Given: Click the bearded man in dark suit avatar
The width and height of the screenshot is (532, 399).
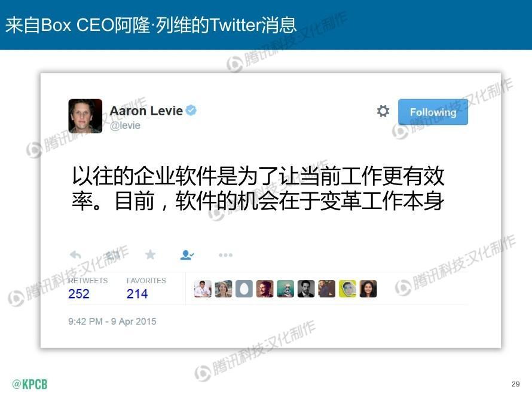Looking at the screenshot, I should [x=306, y=289].
